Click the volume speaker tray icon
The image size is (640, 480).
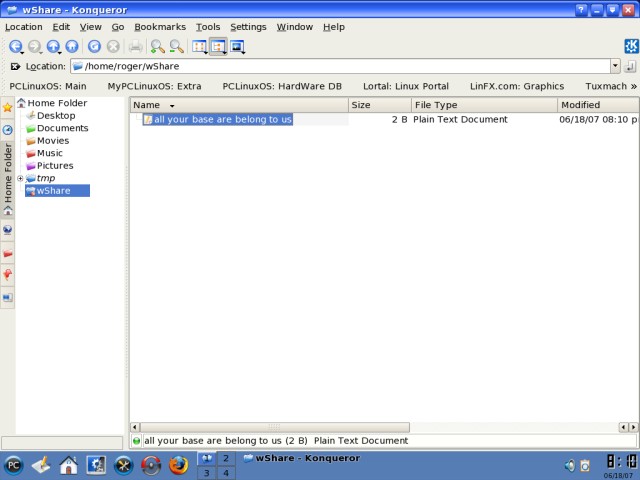(x=570, y=465)
